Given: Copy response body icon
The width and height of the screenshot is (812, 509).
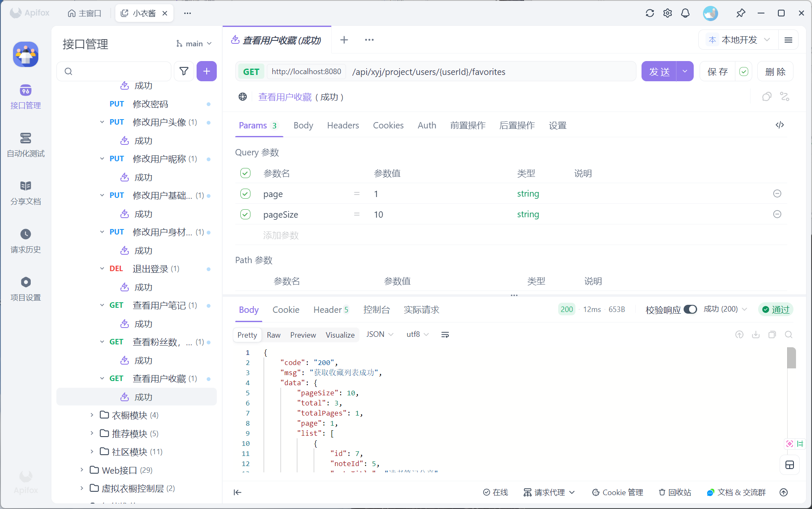Looking at the screenshot, I should [x=772, y=335].
